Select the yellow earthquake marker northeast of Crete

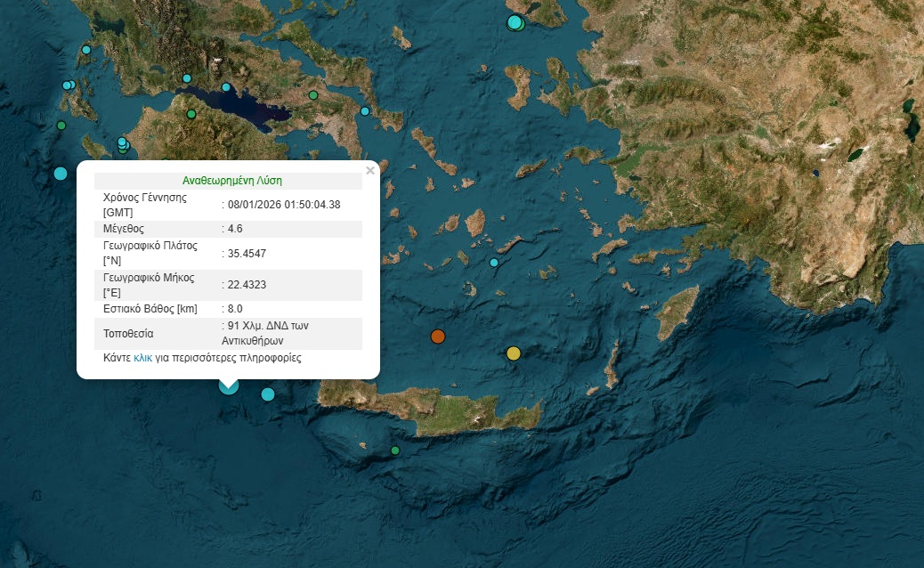click(x=513, y=353)
